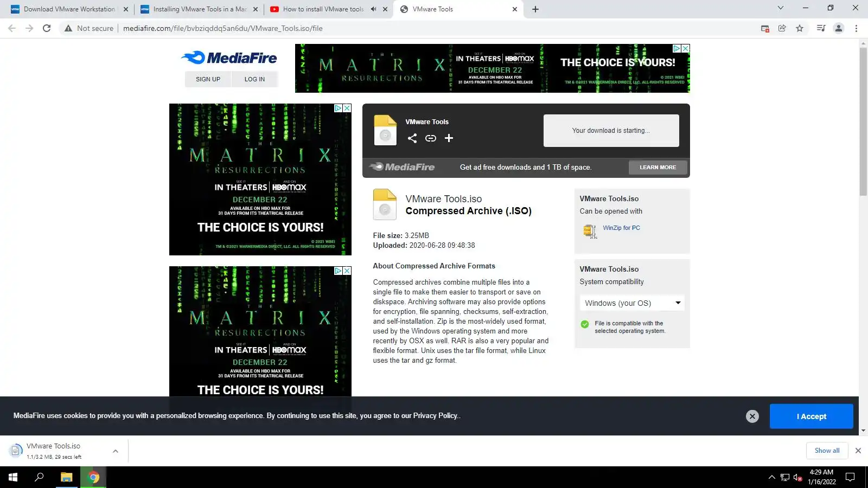Click the LOG IN button
868x488 pixels.
click(x=254, y=79)
